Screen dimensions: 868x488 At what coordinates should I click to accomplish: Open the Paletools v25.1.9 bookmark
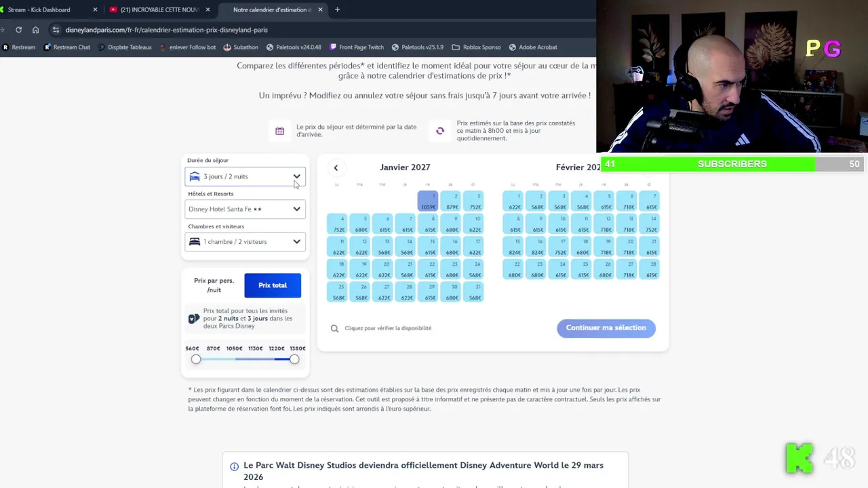click(417, 47)
